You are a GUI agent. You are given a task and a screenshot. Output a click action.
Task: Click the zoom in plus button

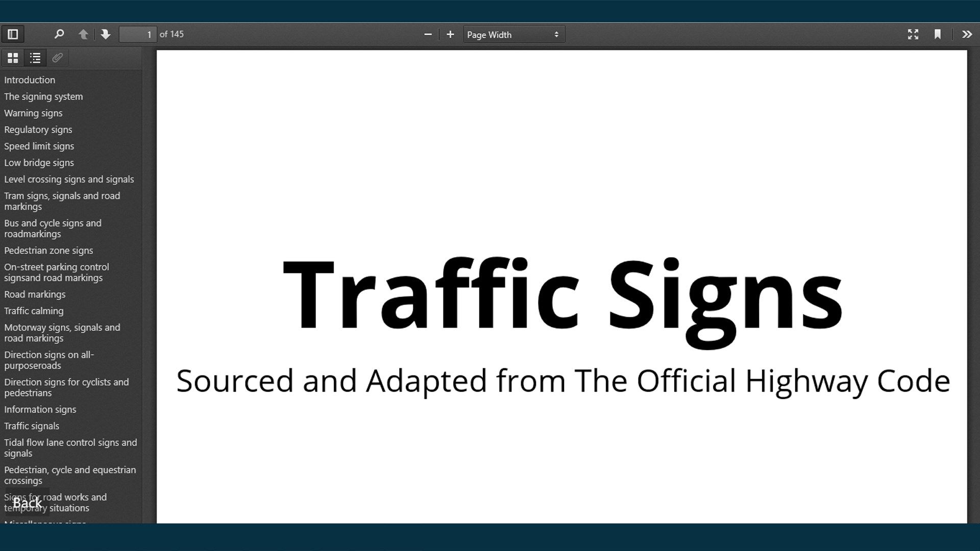point(450,35)
